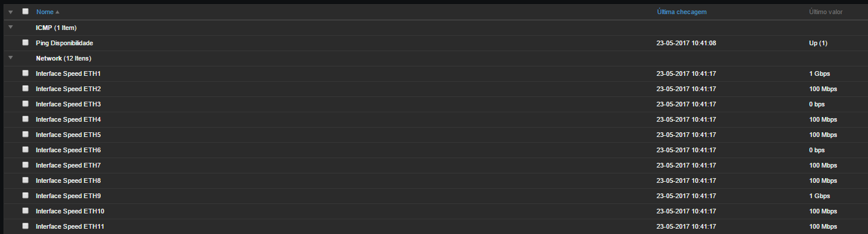Click the Interface Speed ETH10 item name

coord(70,211)
